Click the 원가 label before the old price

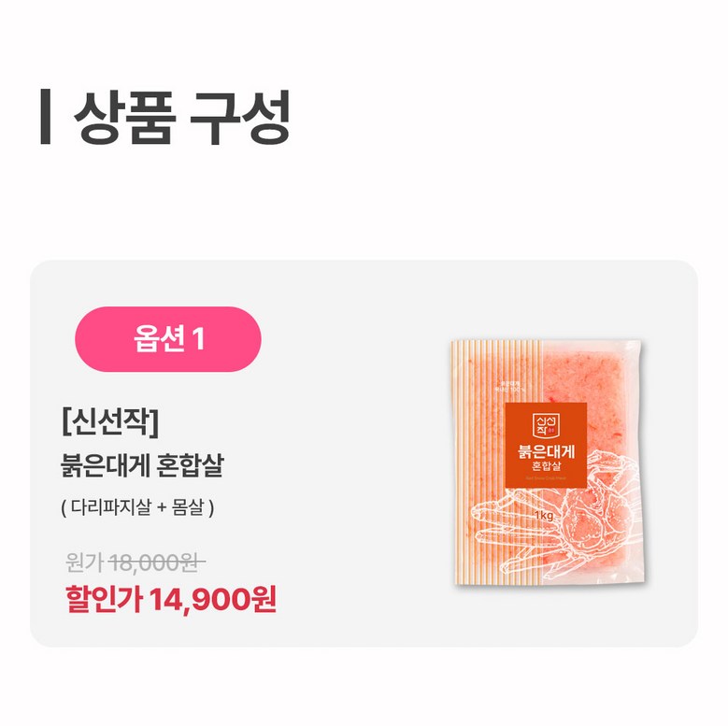coord(84,562)
